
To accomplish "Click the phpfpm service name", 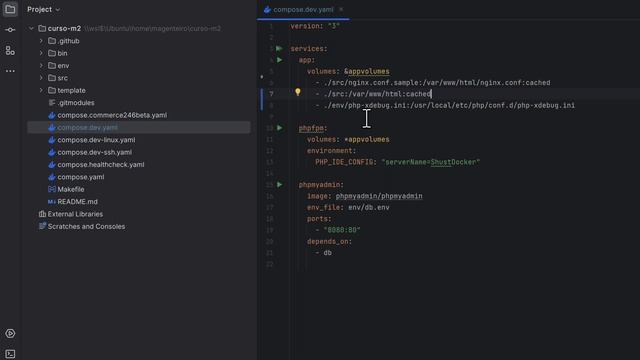I will [x=311, y=128].
